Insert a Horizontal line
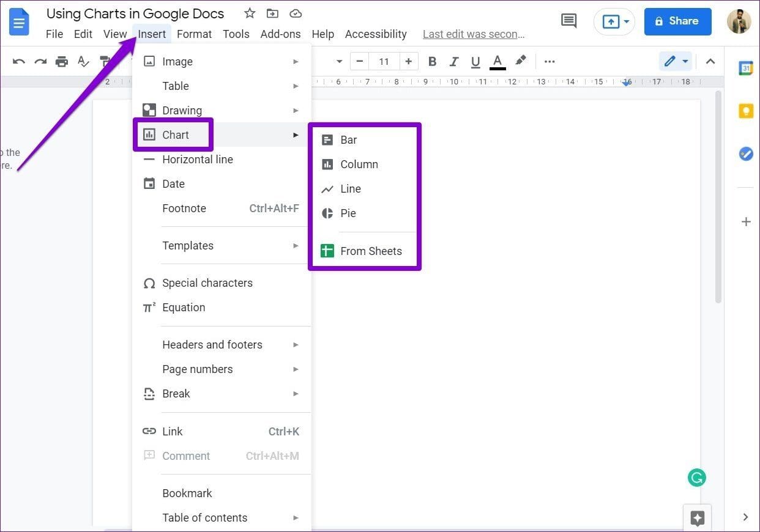760x532 pixels. coord(222,159)
